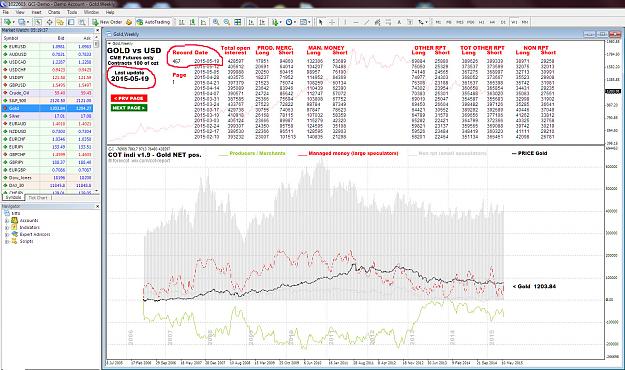Enable Chart Shift icon

point(262,22)
